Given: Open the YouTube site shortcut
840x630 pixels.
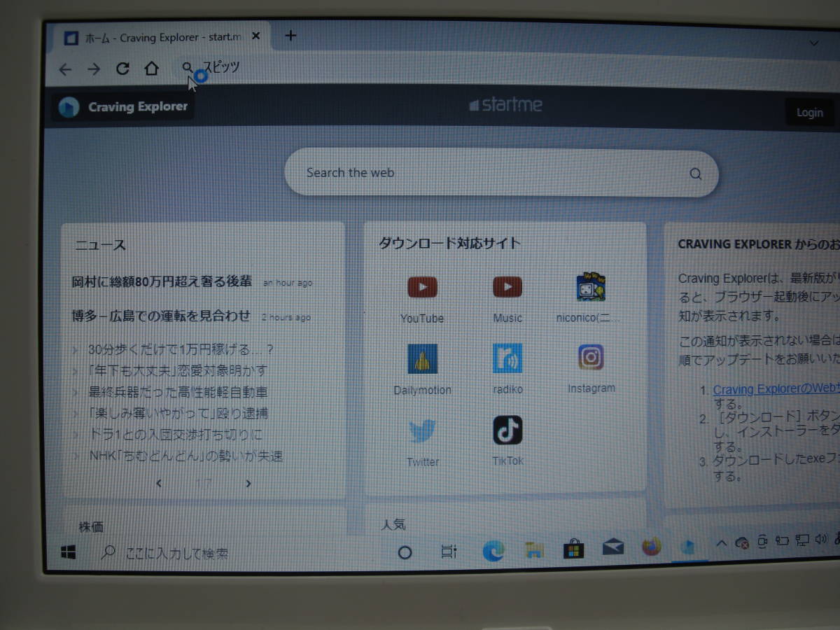Looking at the screenshot, I should pos(422,299).
